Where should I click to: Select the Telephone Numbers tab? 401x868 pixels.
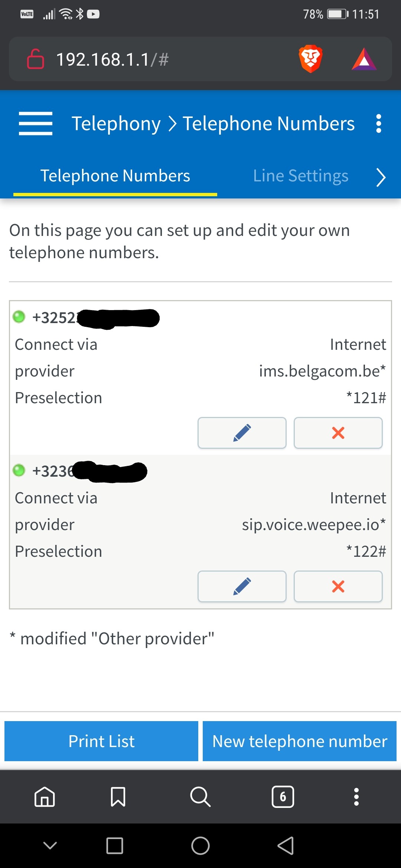point(115,176)
